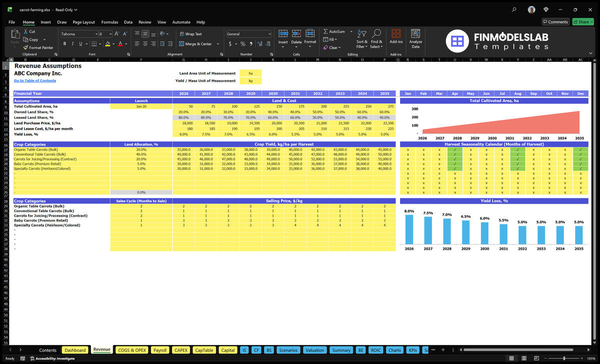Select the 'ha' land area unit cell
The width and height of the screenshot is (600, 364).
point(250,73)
